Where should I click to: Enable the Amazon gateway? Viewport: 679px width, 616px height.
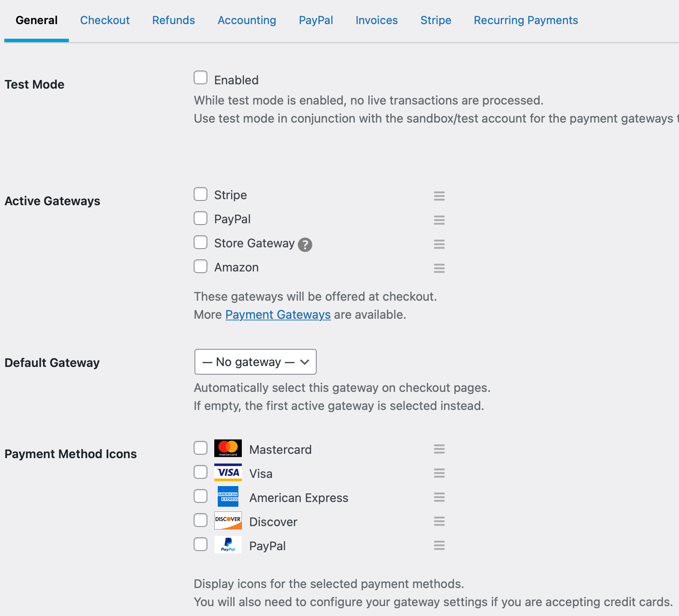[x=201, y=266]
